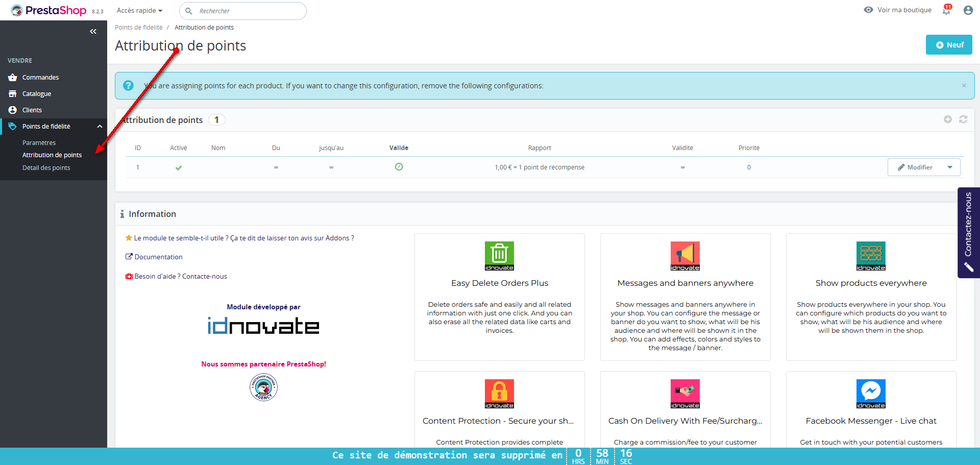Sort by the ID column header
Viewport: 980px width, 465px height.
pyautogui.click(x=138, y=148)
